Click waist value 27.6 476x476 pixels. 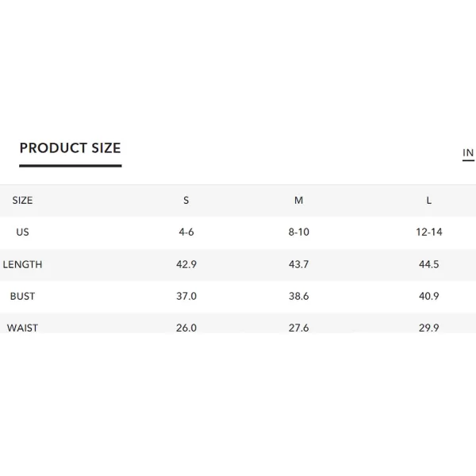[299, 328]
